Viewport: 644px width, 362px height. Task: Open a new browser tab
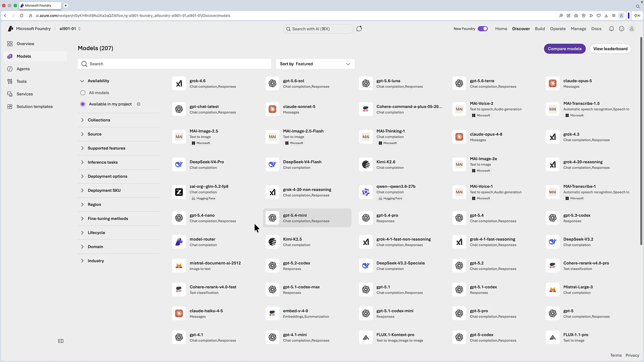click(66, 6)
